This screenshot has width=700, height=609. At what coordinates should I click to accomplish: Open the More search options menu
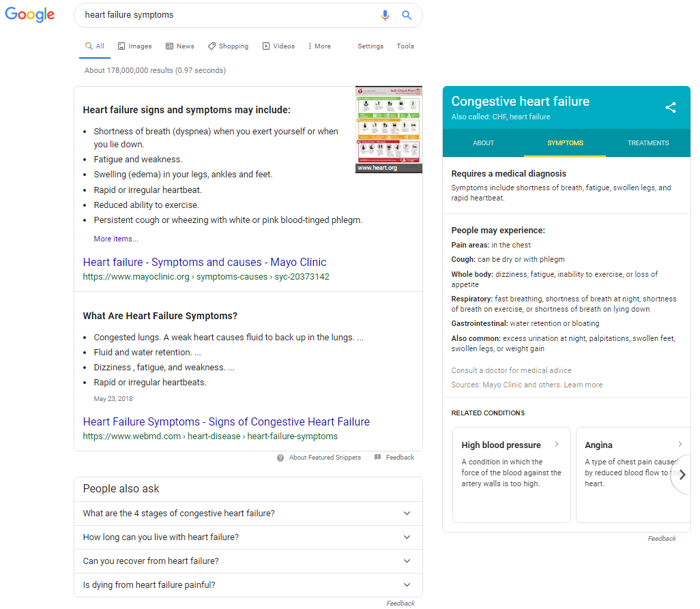coord(319,46)
